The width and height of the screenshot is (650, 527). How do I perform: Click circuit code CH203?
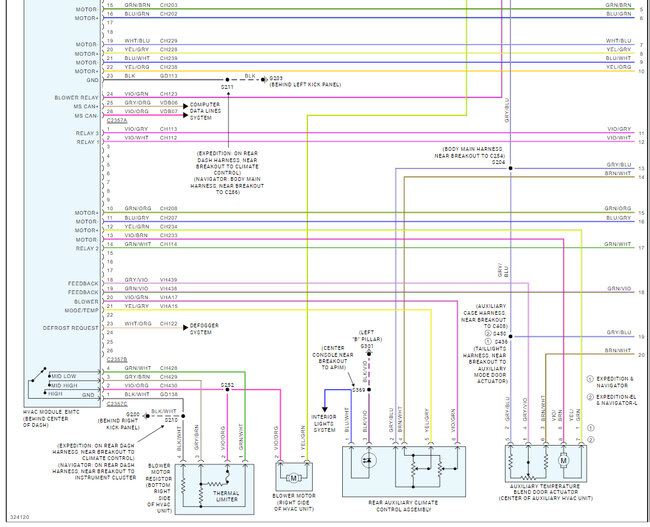tap(169, 5)
